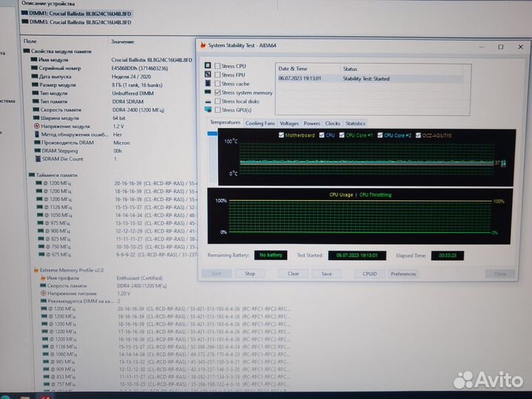Minimize the System Stability Test window

coord(482,47)
